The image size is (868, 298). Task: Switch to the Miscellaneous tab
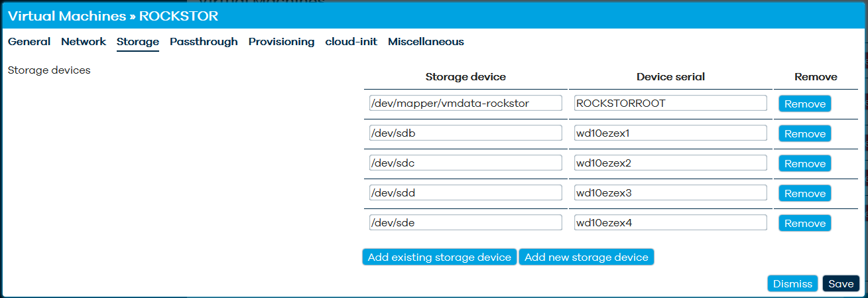426,42
